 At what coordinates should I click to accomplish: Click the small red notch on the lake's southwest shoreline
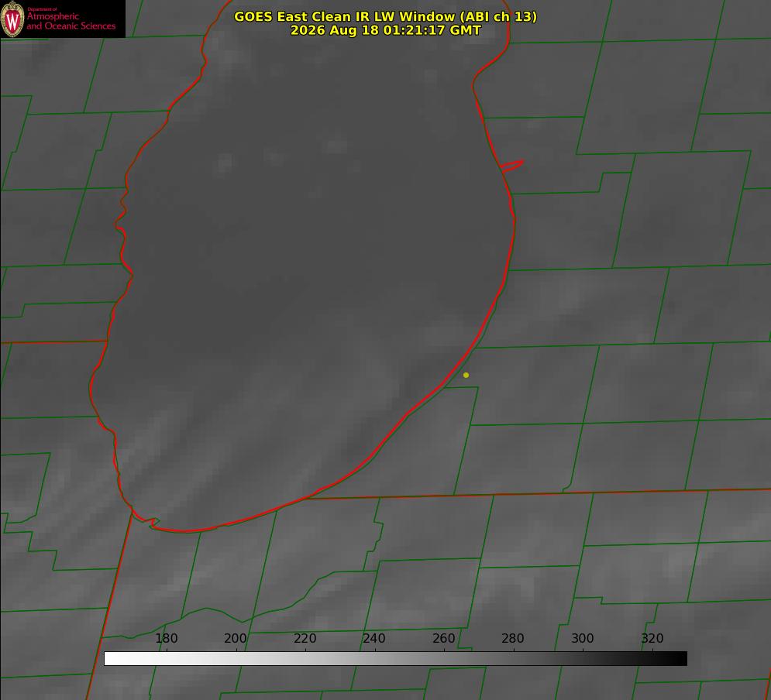click(152, 522)
